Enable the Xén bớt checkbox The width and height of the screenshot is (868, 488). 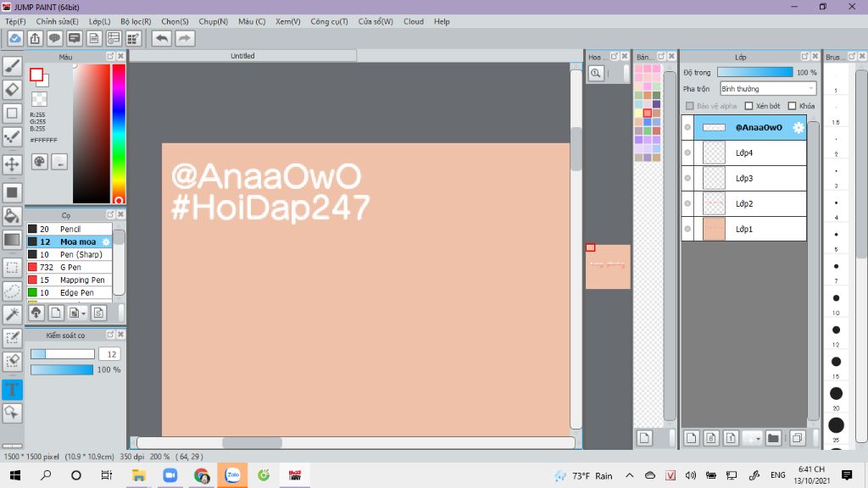click(749, 106)
